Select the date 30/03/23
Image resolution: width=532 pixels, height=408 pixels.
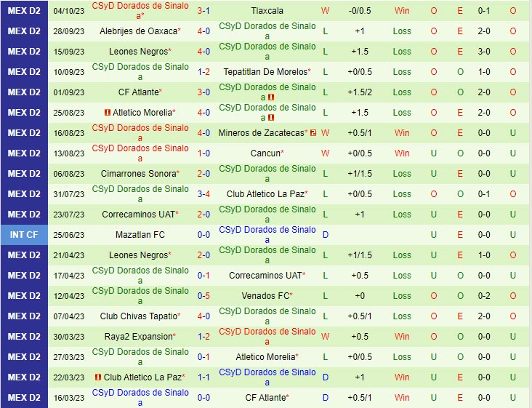point(69,337)
